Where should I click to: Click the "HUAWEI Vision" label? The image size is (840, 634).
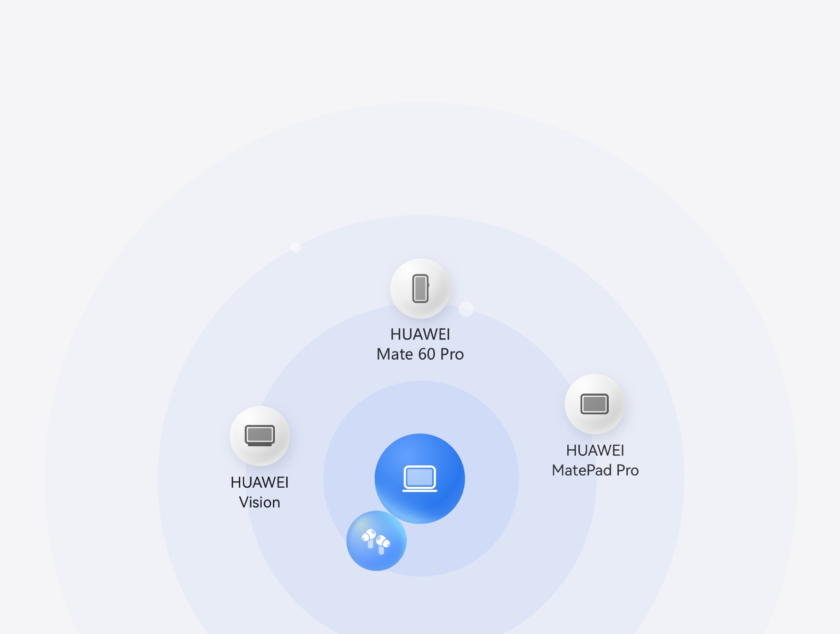point(259,492)
